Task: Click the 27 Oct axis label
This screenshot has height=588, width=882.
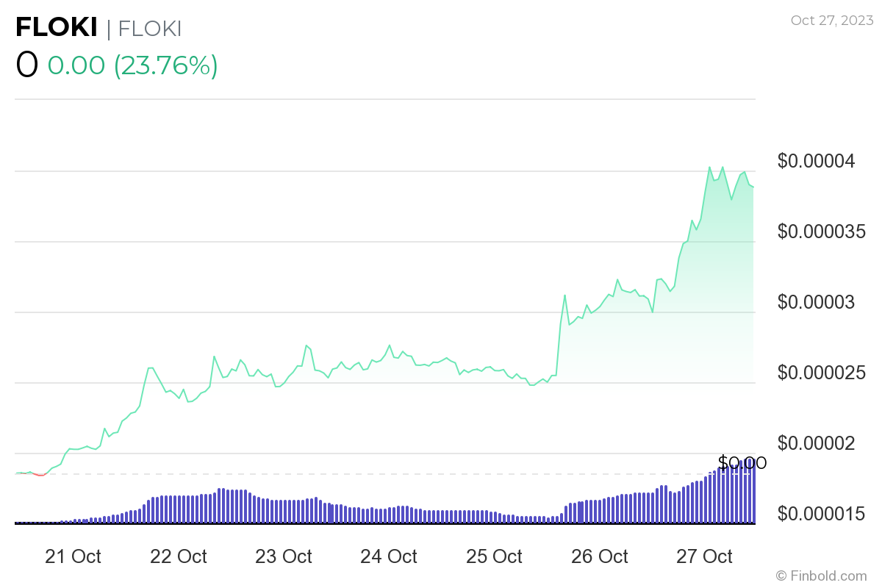Action: click(704, 556)
